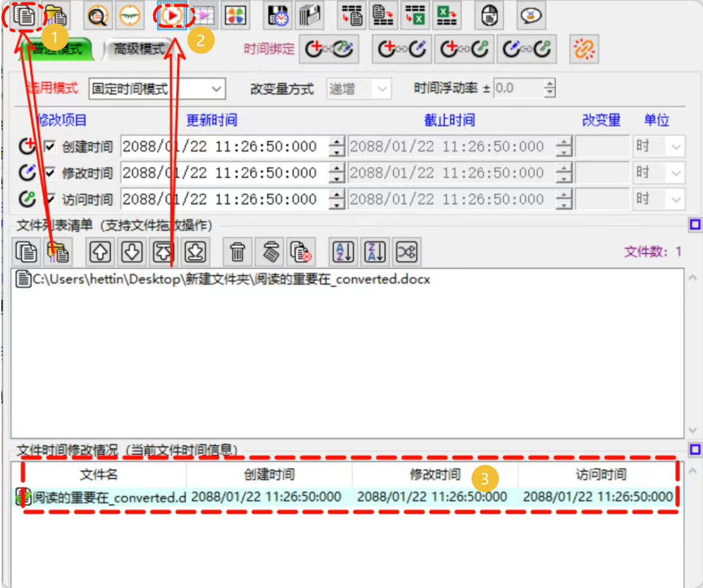Open the 改变量方式 递增 dropdown

click(x=358, y=89)
